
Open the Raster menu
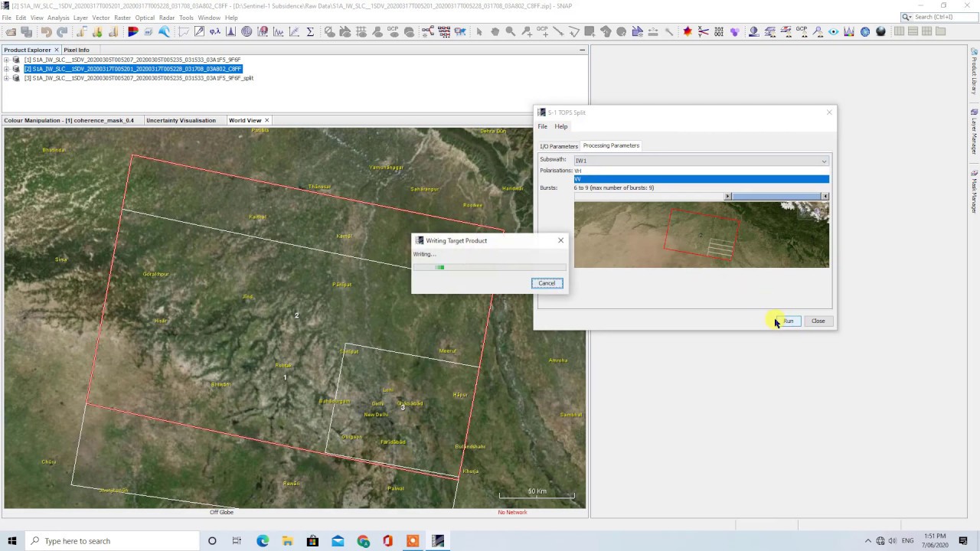tap(122, 18)
